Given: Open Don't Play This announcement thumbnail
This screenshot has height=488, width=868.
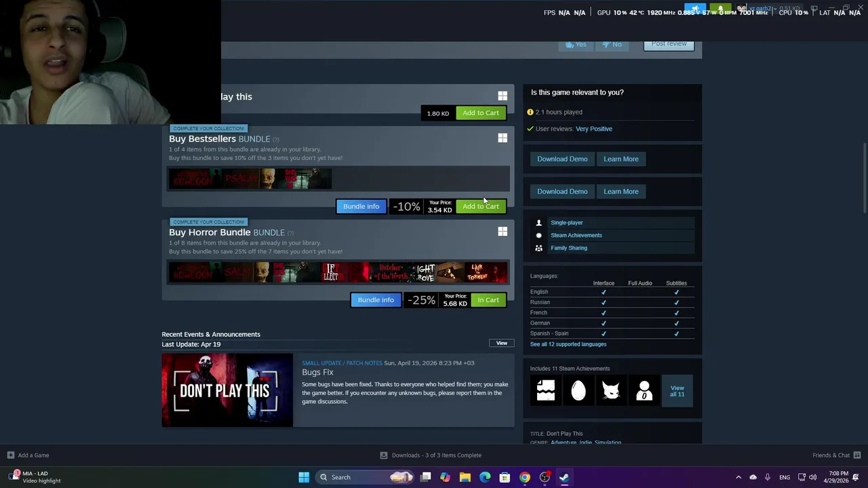Looking at the screenshot, I should [x=227, y=390].
